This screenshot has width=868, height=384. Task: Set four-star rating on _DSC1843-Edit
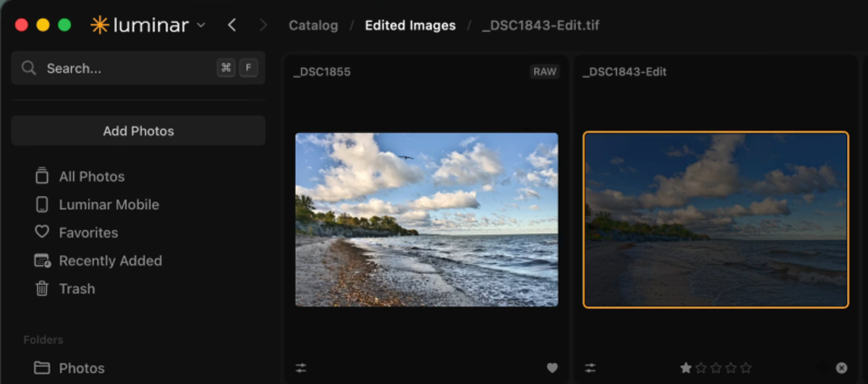coord(731,368)
